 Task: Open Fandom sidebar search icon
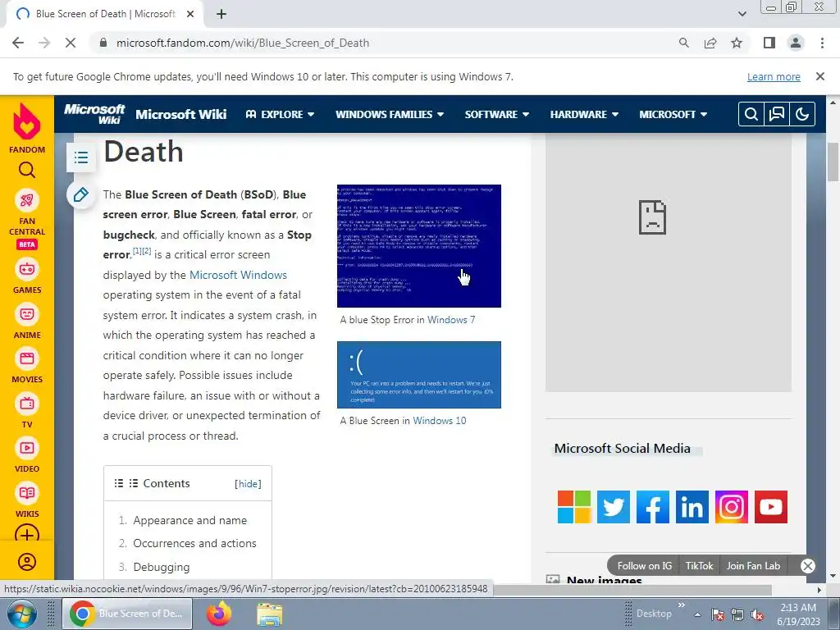click(x=27, y=170)
